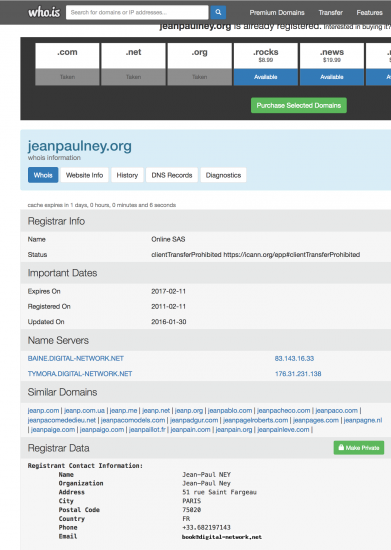Open similar domain jeanpaigo.com

102,429
